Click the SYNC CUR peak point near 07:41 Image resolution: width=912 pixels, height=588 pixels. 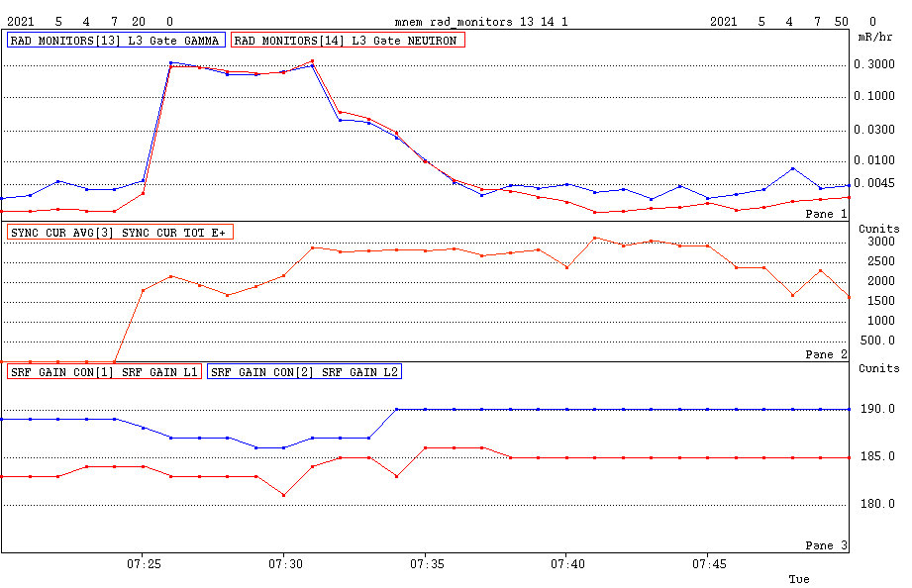click(x=595, y=238)
